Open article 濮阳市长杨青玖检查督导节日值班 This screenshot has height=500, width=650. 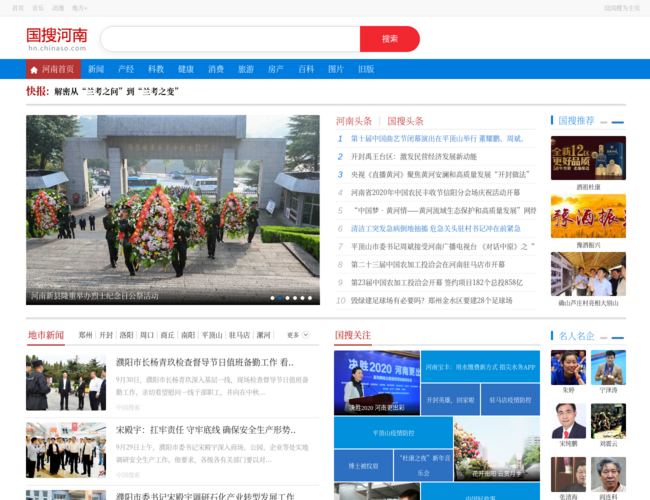(x=205, y=362)
